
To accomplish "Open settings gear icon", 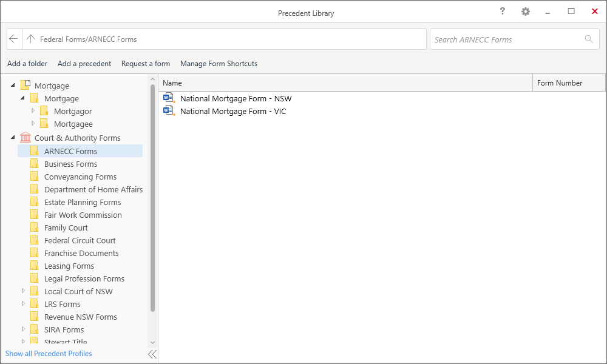I will pos(525,12).
